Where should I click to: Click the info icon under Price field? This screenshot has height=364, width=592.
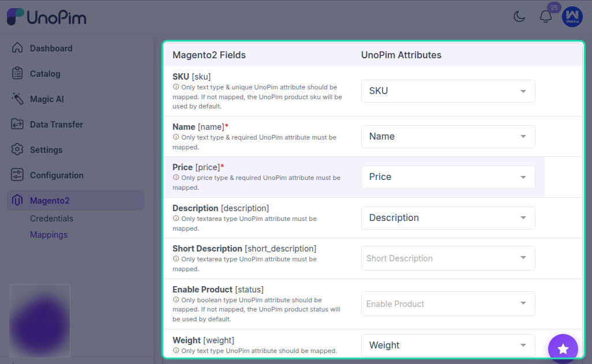(176, 178)
